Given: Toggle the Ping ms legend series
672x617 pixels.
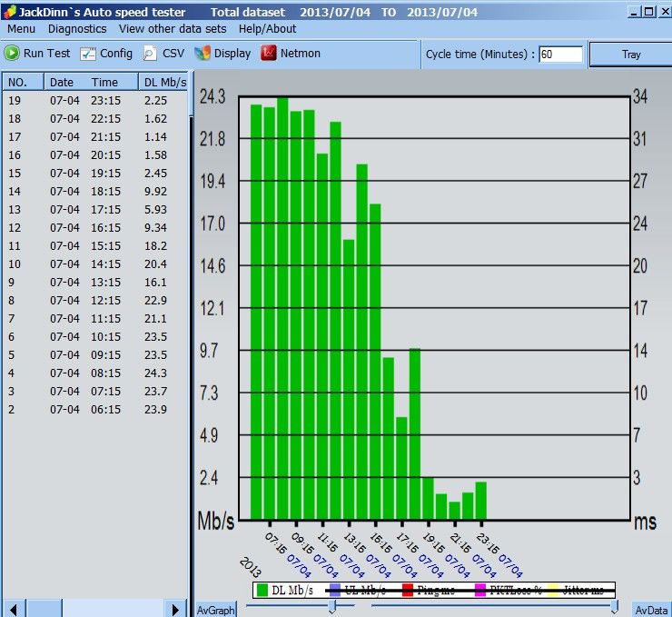Looking at the screenshot, I should click(429, 591).
